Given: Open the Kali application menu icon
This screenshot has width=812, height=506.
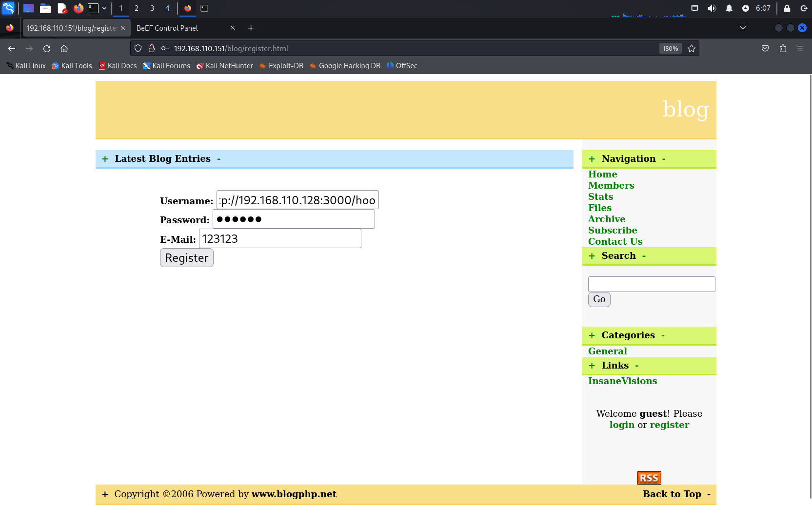Looking at the screenshot, I should pos(8,8).
